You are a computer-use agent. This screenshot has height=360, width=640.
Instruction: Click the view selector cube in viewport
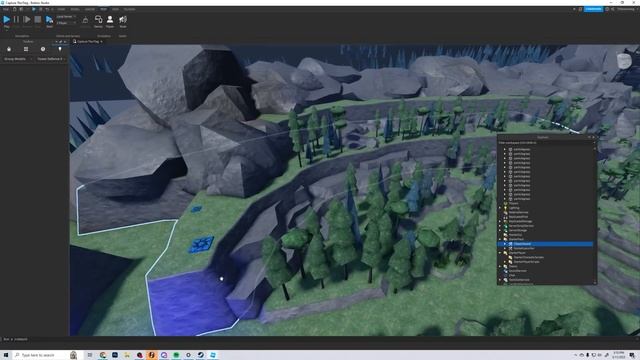[624, 61]
